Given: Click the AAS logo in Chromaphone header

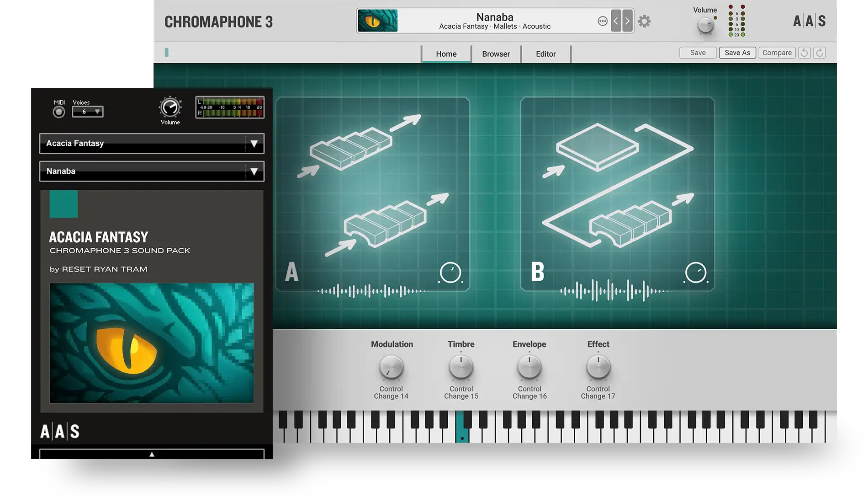Looking at the screenshot, I should (x=809, y=21).
